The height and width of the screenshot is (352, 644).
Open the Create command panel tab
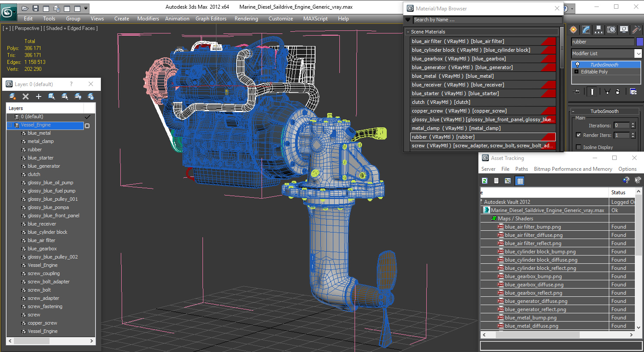(574, 30)
